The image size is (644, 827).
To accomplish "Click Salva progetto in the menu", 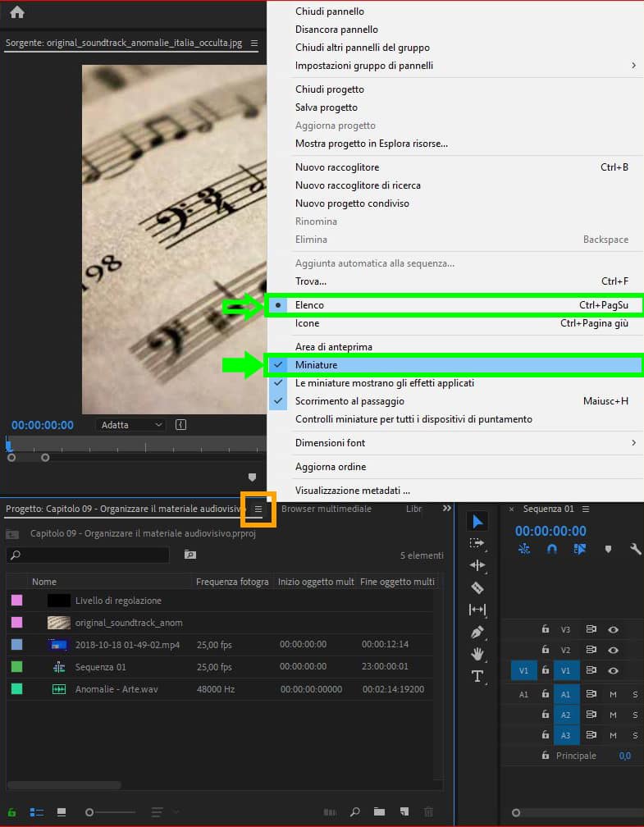I will 326,107.
